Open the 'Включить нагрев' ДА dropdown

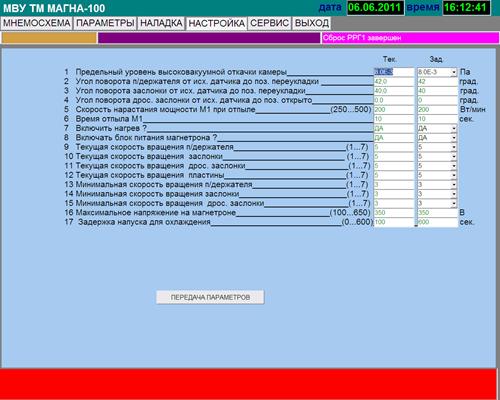coord(454,128)
